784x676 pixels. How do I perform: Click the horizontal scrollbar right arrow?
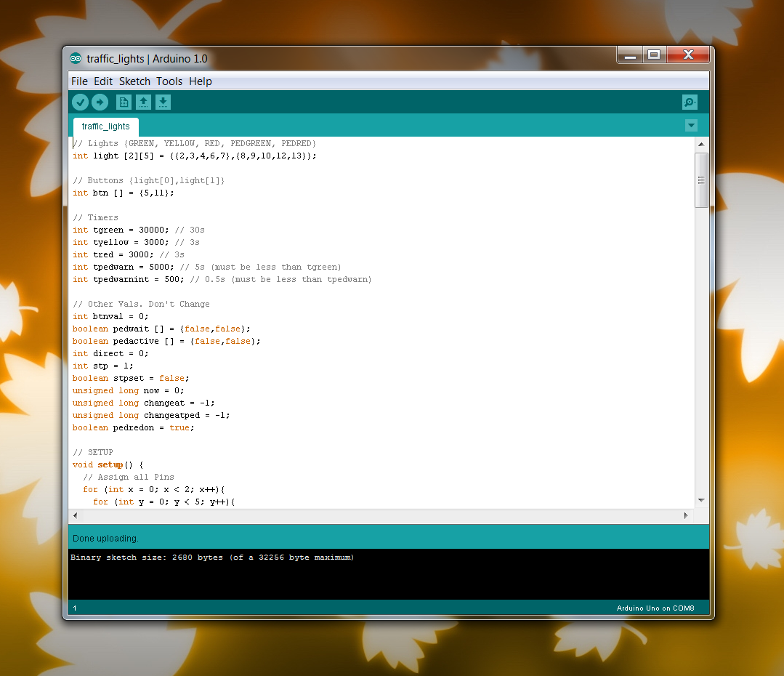pyautogui.click(x=685, y=515)
